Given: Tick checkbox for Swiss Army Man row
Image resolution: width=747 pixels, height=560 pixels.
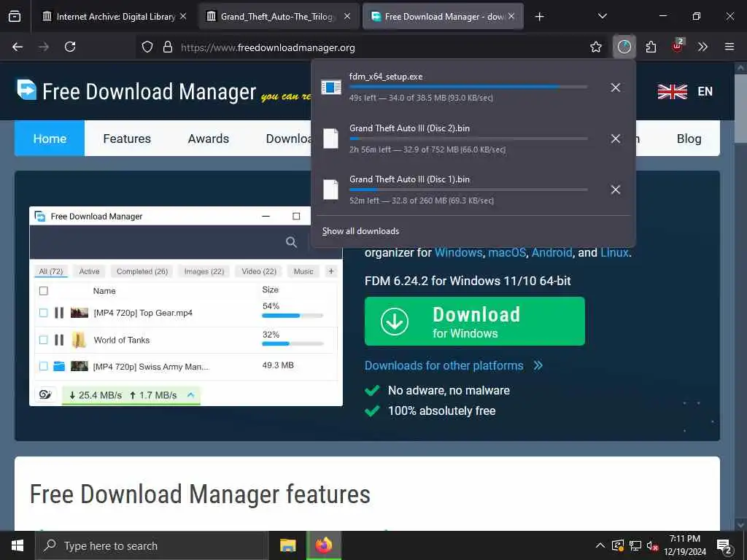Looking at the screenshot, I should click(x=43, y=366).
